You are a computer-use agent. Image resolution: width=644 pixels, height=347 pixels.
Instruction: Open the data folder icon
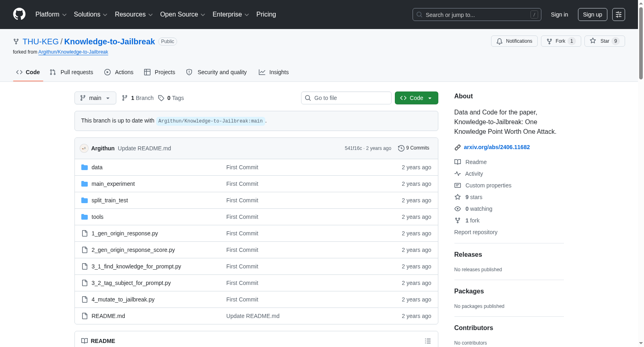click(85, 167)
